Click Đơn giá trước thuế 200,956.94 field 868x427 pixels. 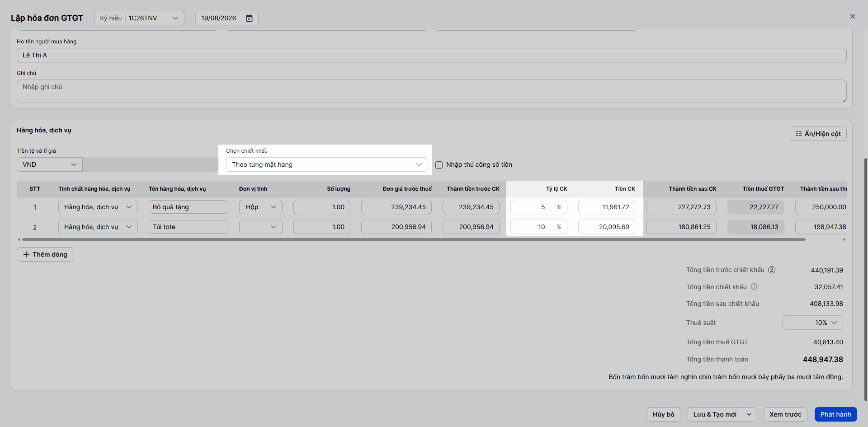(x=396, y=227)
